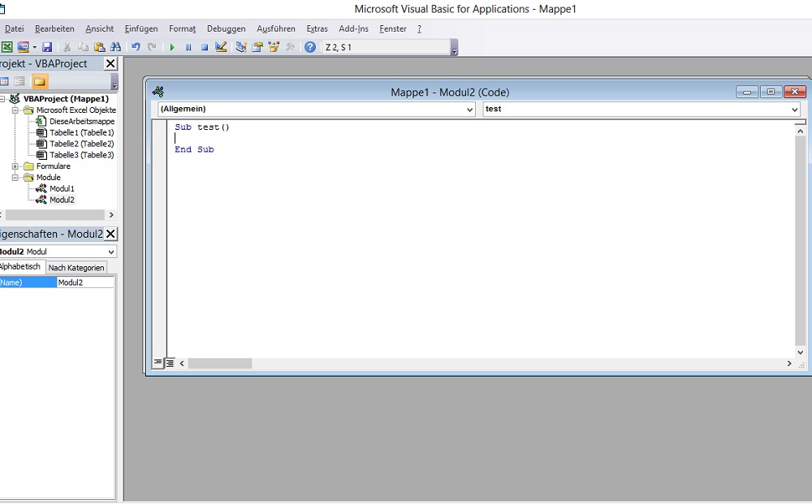The image size is (812, 504).
Task: Click the Help question mark icon
Action: click(309, 46)
